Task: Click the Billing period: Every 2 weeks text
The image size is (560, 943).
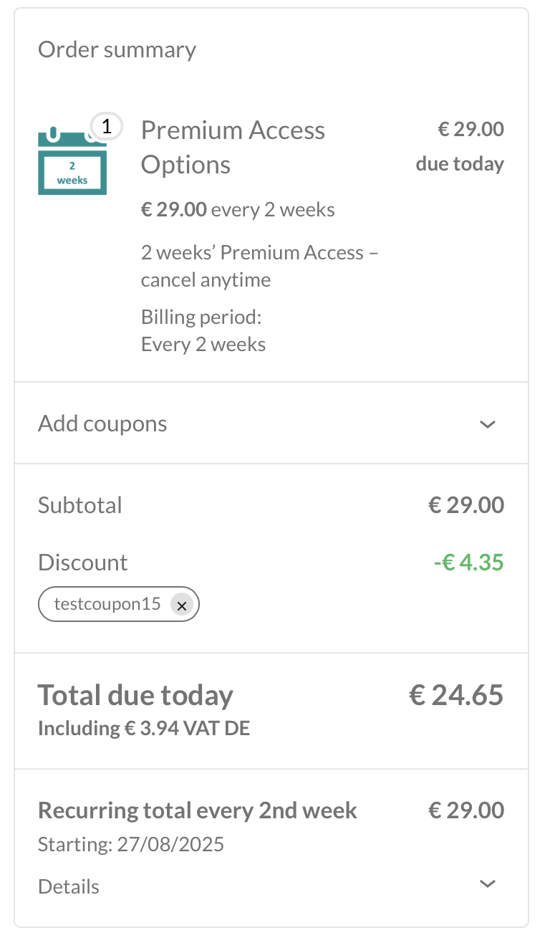Action: pos(203,331)
